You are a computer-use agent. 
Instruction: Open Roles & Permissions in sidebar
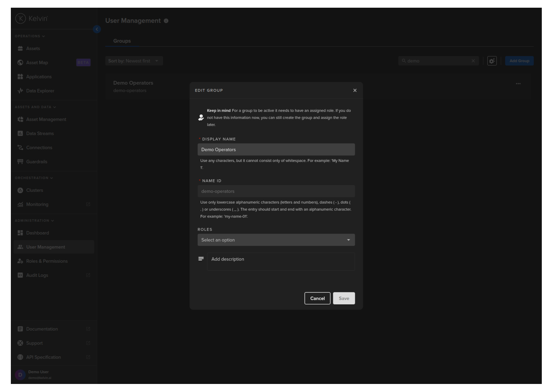tap(47, 261)
